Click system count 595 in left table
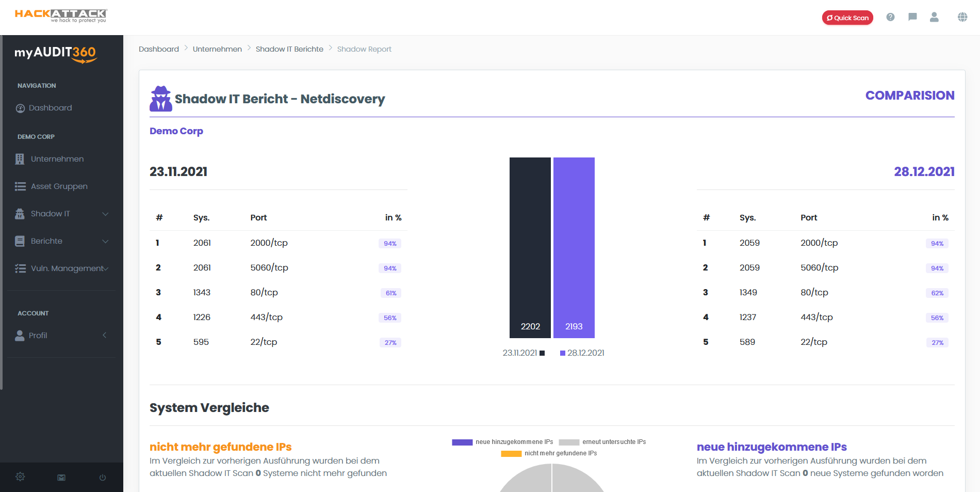Viewport: 980px width, 492px height. [x=201, y=342]
